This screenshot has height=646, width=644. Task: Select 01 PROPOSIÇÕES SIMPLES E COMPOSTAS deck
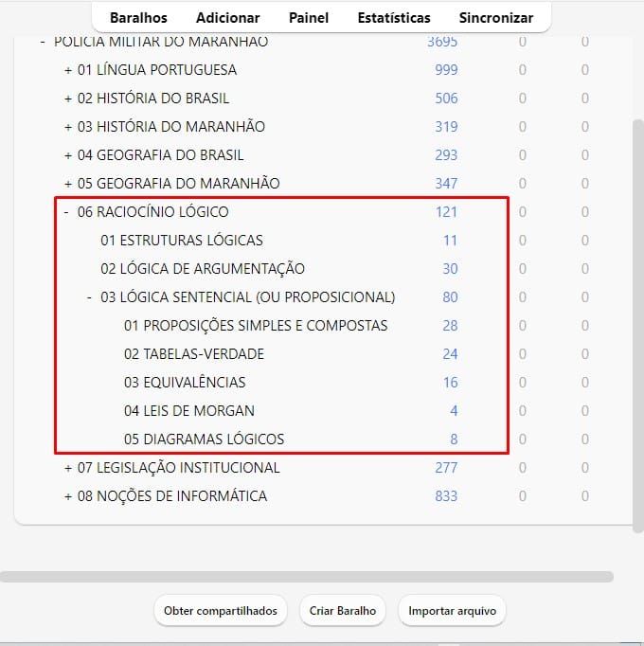(x=256, y=326)
